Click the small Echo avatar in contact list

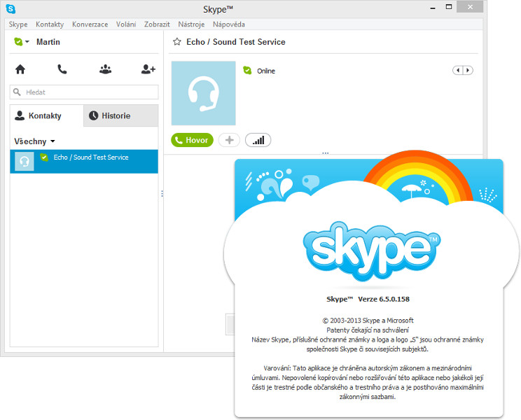pyautogui.click(x=25, y=162)
